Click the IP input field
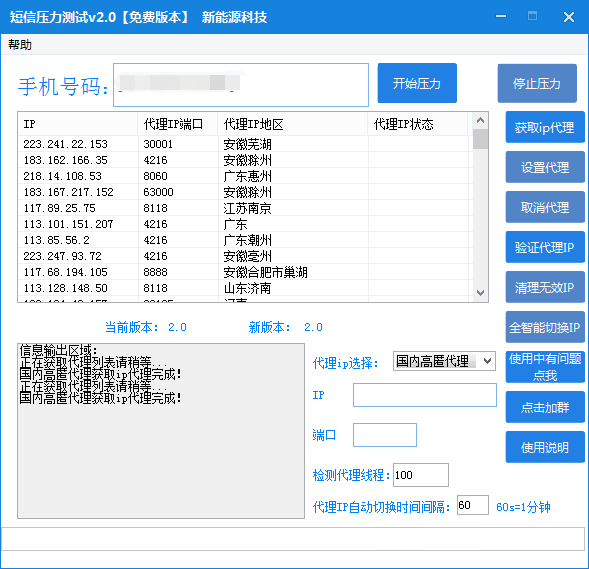This screenshot has height=569, width=589. [x=425, y=395]
